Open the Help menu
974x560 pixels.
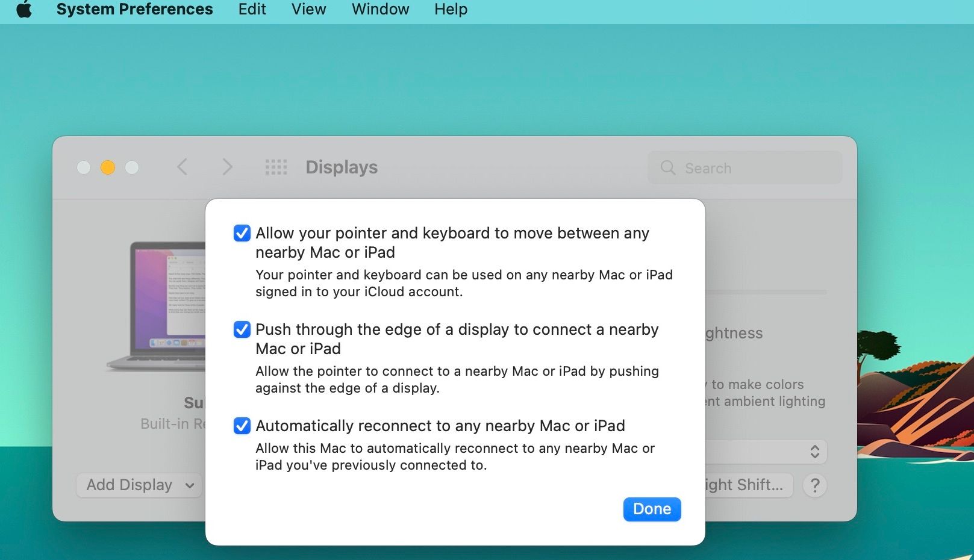(x=451, y=10)
